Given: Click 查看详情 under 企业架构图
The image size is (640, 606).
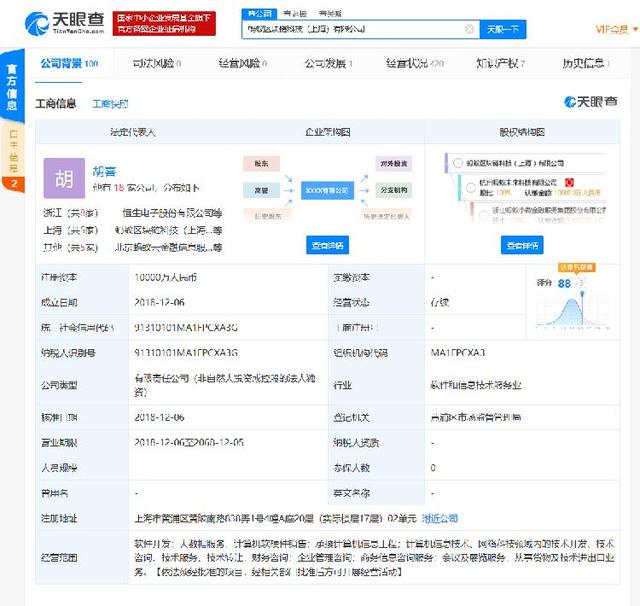Looking at the screenshot, I should tap(327, 245).
